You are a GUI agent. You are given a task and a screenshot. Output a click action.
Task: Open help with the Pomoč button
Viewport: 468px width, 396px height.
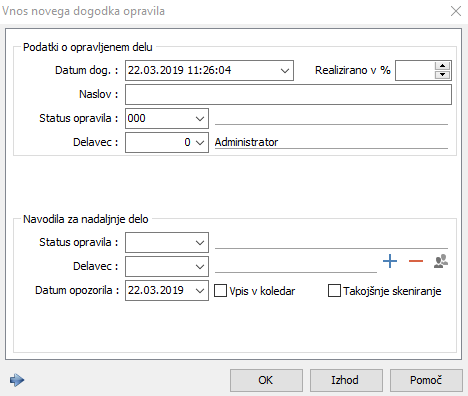point(426,380)
